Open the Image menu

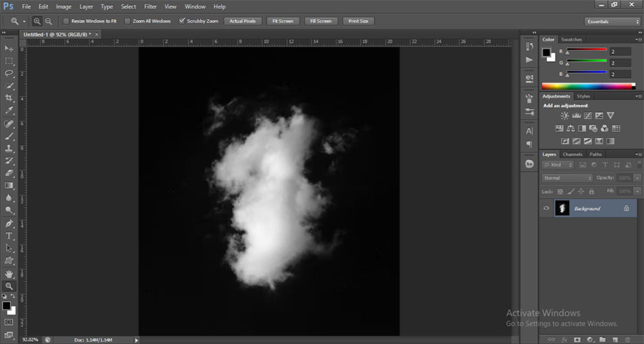point(63,7)
